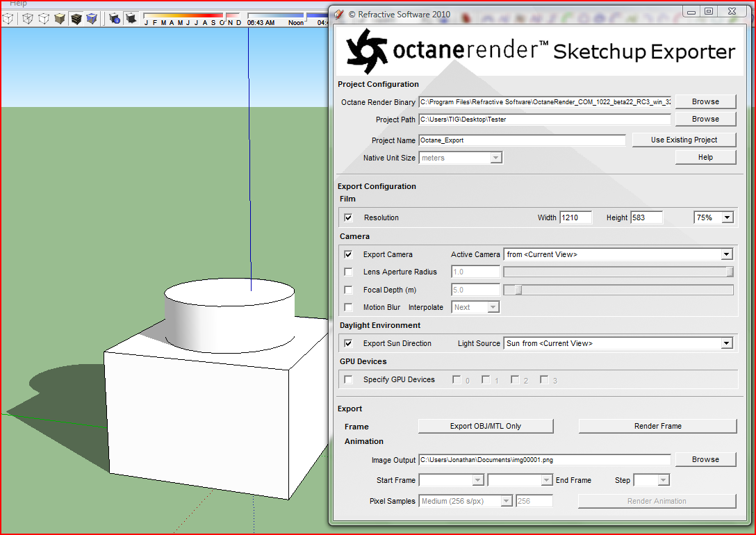Switch to Hidden Line face style
This screenshot has width=756, height=535.
click(x=44, y=19)
